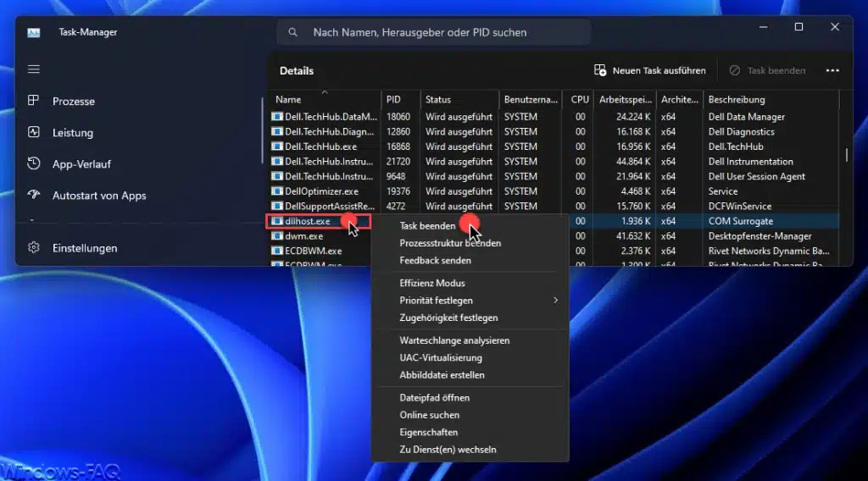
Task: Click the dwm.exe process icon
Action: tap(277, 236)
